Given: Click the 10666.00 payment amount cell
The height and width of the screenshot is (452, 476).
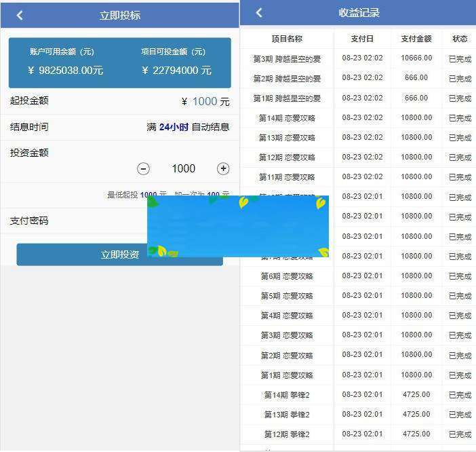Looking at the screenshot, I should 416,58.
